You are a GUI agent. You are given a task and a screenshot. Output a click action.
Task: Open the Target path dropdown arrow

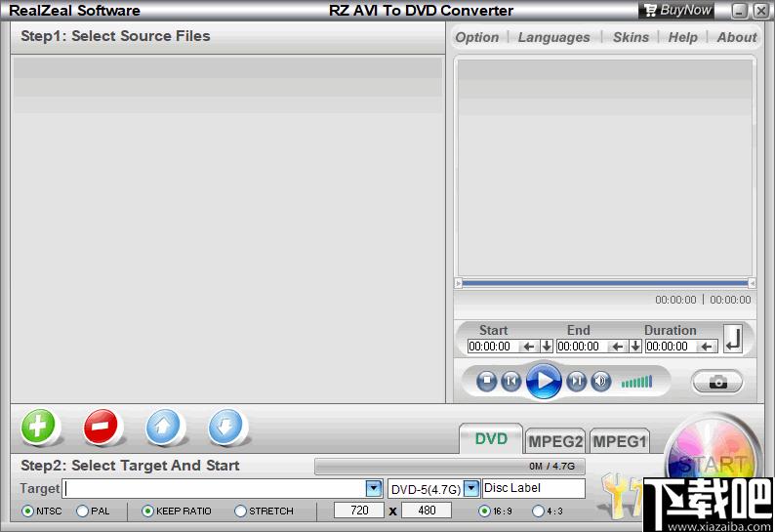[x=374, y=488]
